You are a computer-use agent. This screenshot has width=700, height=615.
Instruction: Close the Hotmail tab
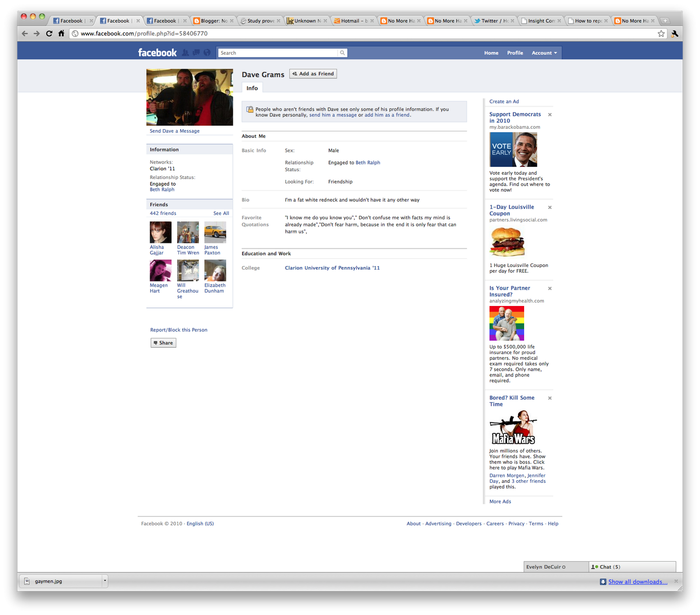[x=372, y=21]
